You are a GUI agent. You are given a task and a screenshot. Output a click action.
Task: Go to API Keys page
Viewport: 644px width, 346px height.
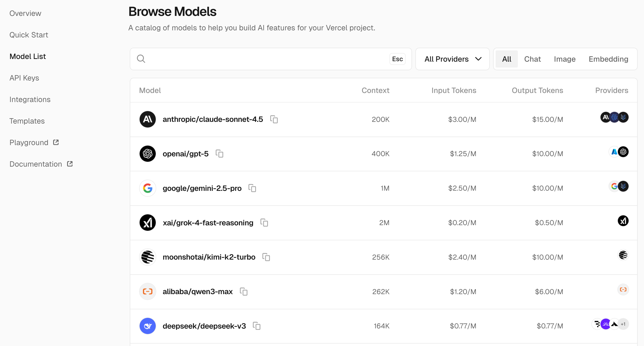point(24,78)
